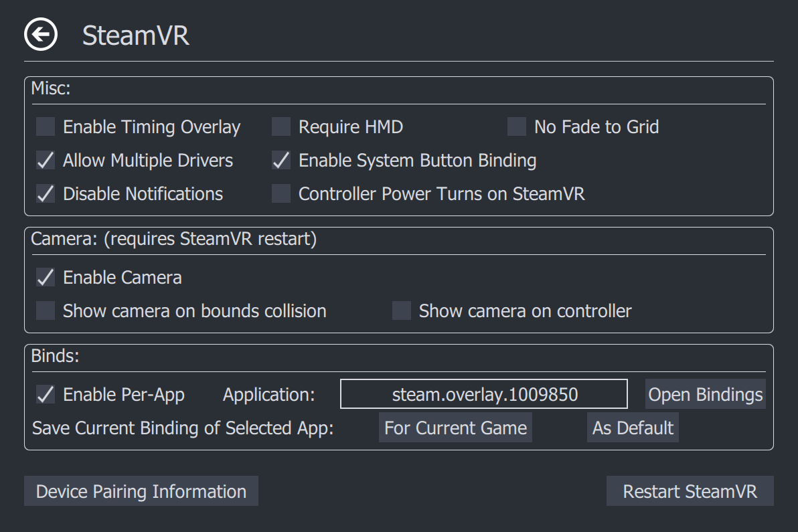Save binding For Current Game

455,428
